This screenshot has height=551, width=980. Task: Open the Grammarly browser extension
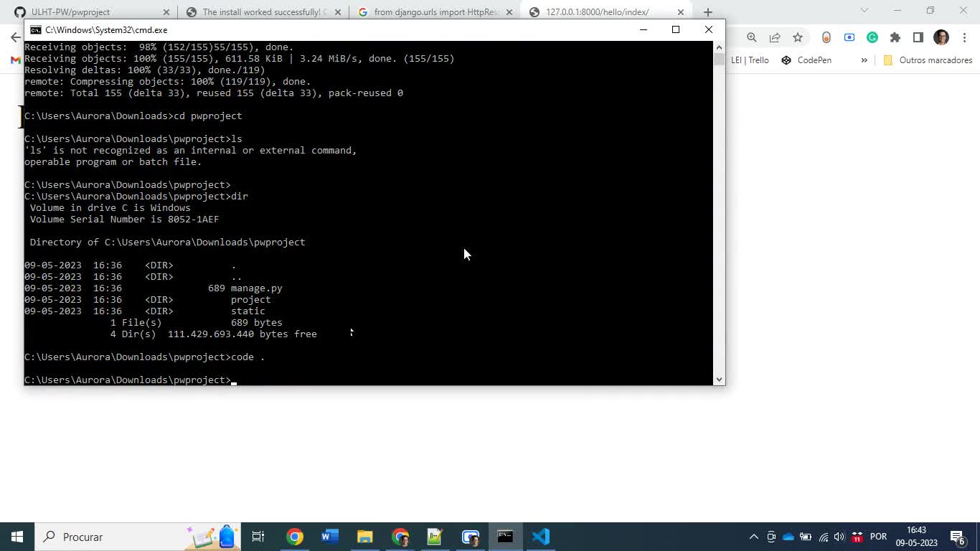click(872, 37)
